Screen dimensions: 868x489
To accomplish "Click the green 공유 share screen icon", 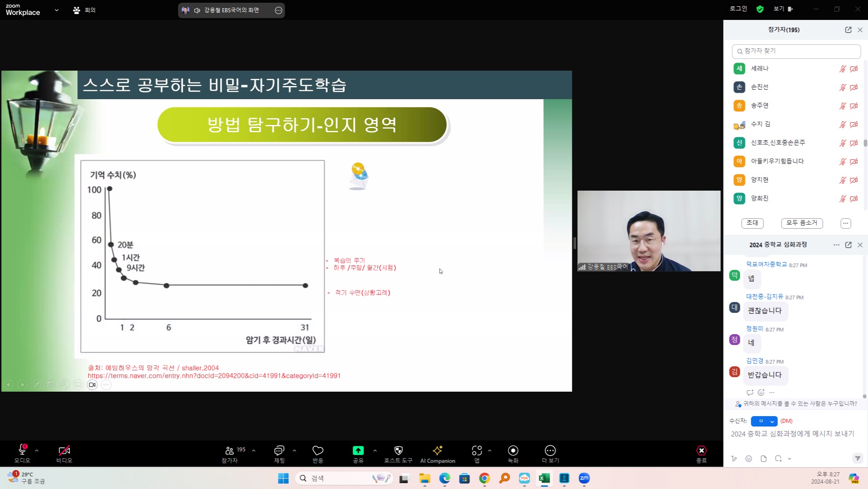I will pyautogui.click(x=358, y=451).
